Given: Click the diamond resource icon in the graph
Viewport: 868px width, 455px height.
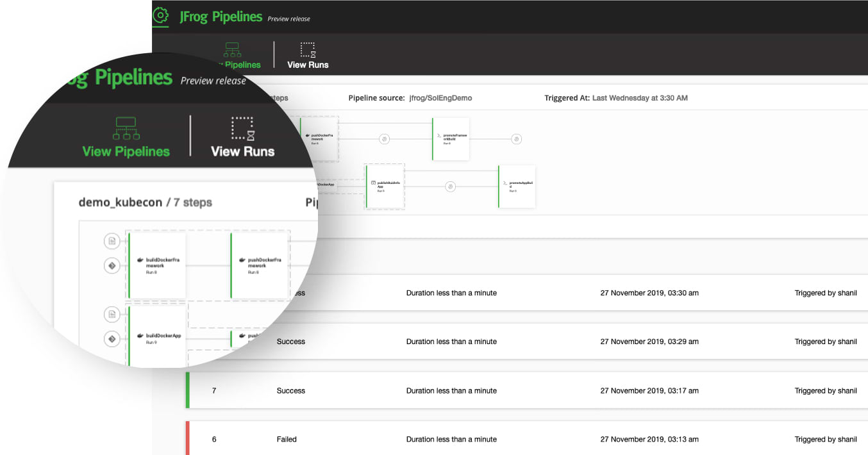Looking at the screenshot, I should click(x=112, y=265).
